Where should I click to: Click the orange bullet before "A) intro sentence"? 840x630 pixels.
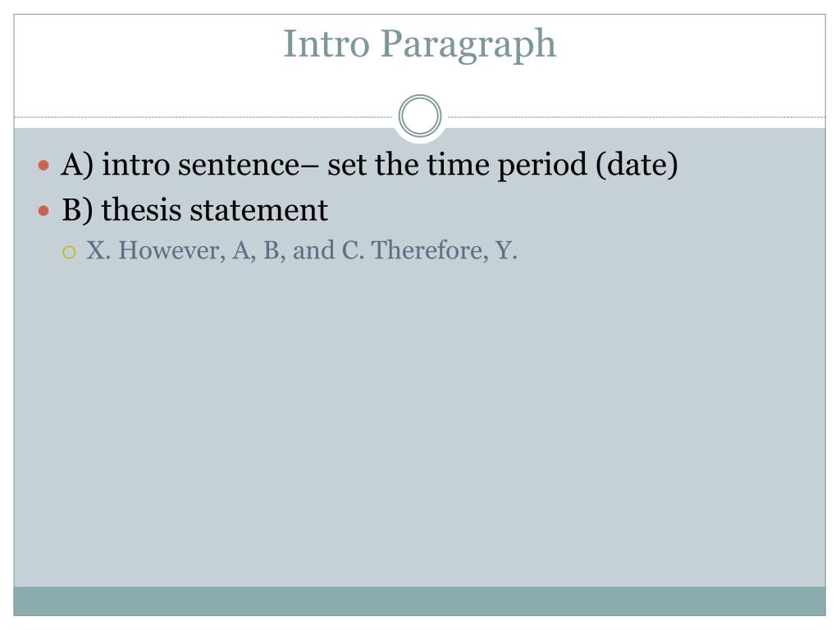coord(44,165)
